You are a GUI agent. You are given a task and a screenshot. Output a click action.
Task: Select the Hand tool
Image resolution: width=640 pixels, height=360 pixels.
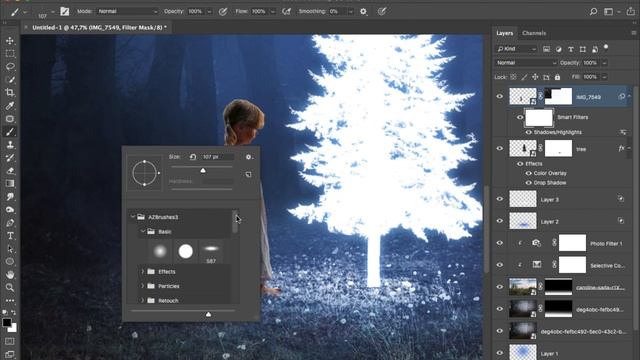(10, 275)
